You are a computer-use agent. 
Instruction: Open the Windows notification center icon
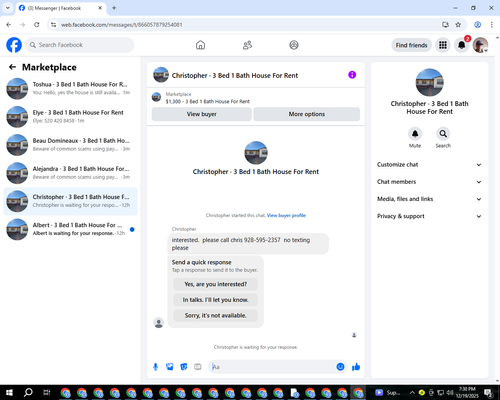coord(488,392)
